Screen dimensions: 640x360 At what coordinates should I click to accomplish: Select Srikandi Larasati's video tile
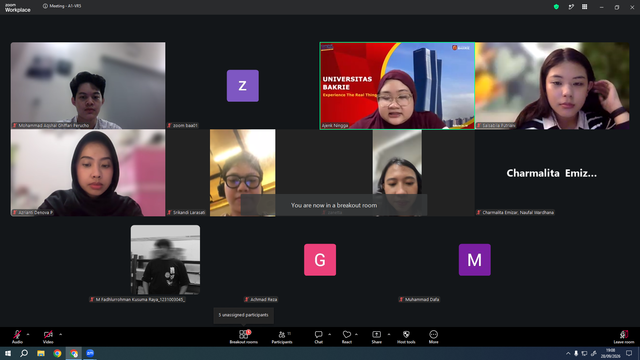tap(242, 173)
